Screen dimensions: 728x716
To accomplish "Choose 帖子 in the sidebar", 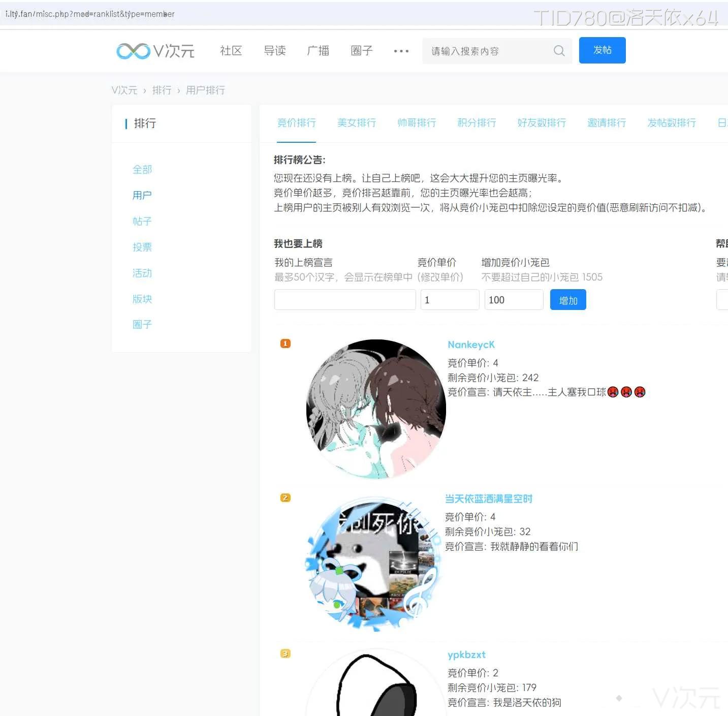I will pos(142,221).
